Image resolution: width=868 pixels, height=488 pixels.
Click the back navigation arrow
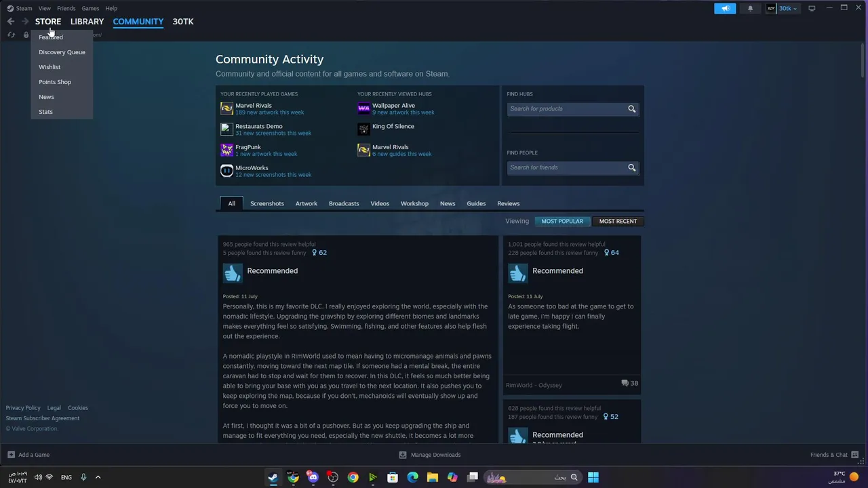click(x=11, y=22)
